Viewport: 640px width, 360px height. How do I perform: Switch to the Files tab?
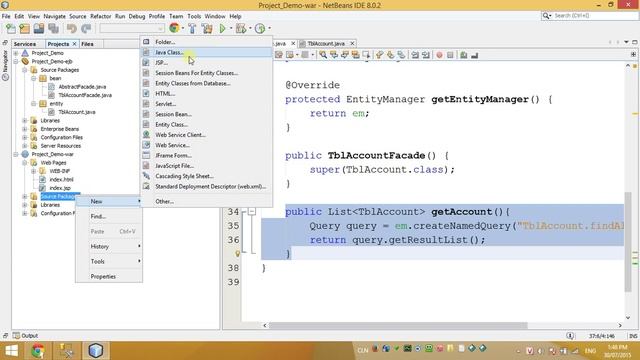[x=87, y=44]
